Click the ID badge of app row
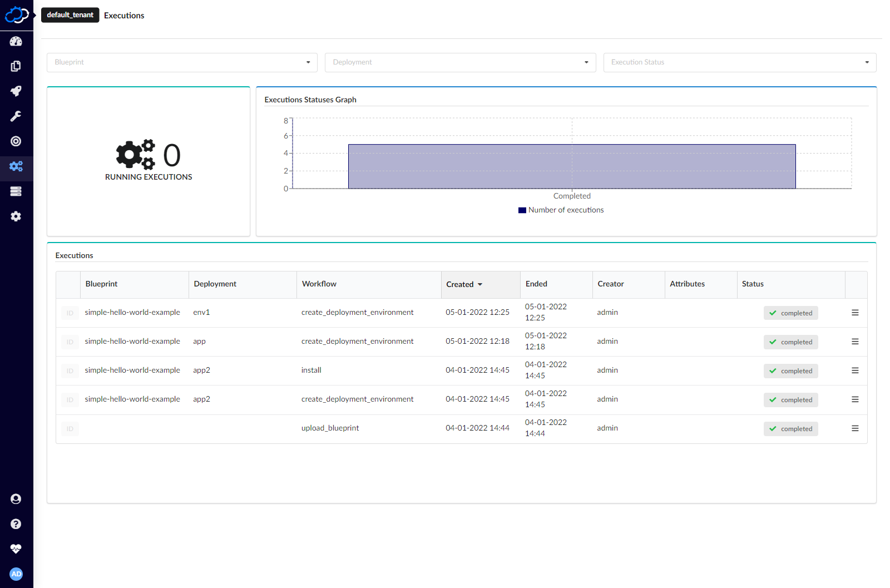Viewport: 890px width, 588px height. point(70,342)
